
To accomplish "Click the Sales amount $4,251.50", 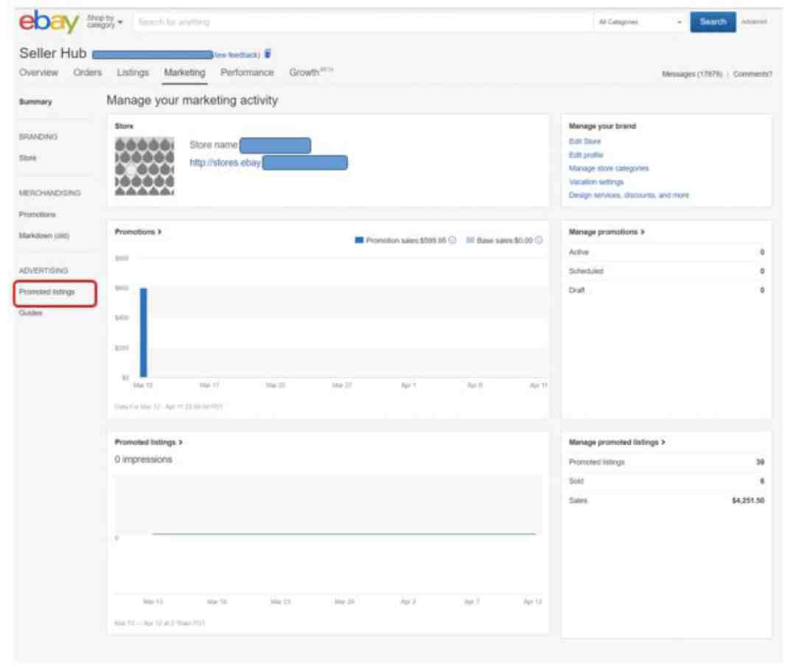I will 748,500.
